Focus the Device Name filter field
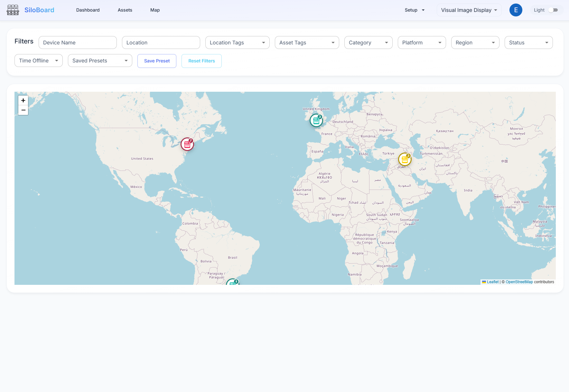Image resolution: width=569 pixels, height=392 pixels. 78,42
